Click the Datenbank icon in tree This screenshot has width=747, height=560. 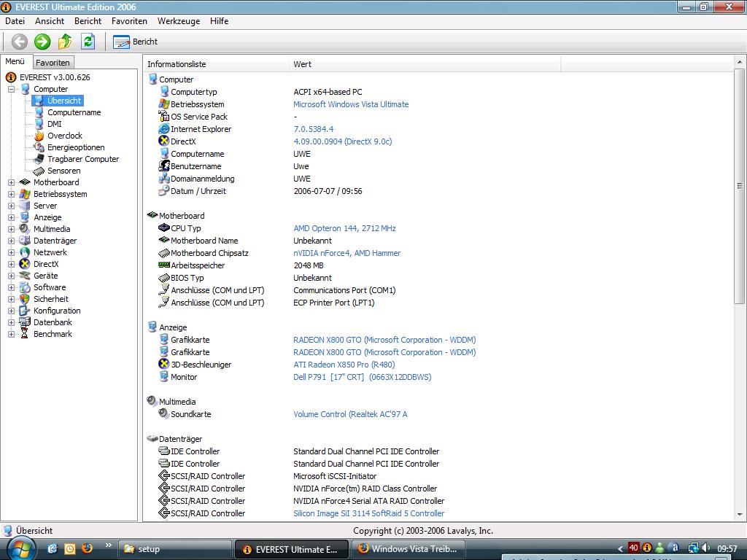25,322
